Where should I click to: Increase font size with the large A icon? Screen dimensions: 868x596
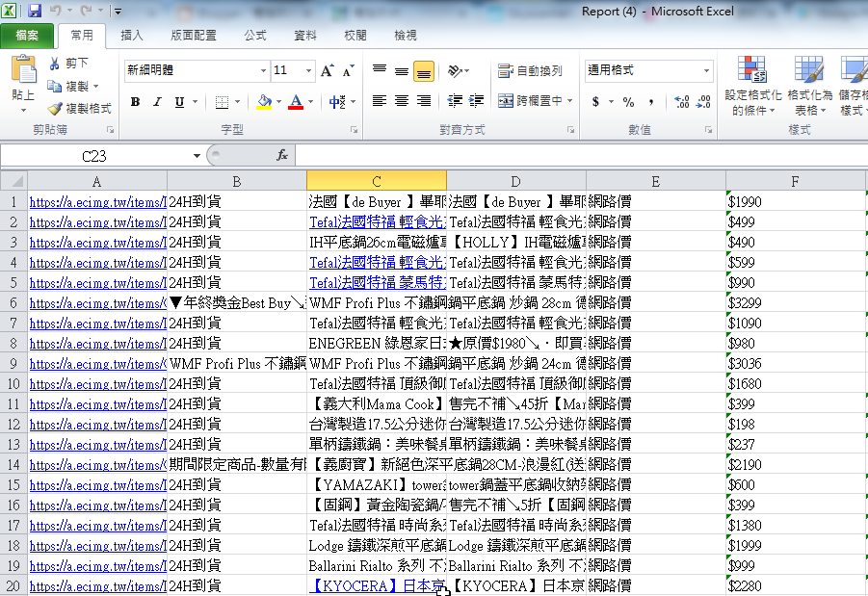[x=327, y=71]
